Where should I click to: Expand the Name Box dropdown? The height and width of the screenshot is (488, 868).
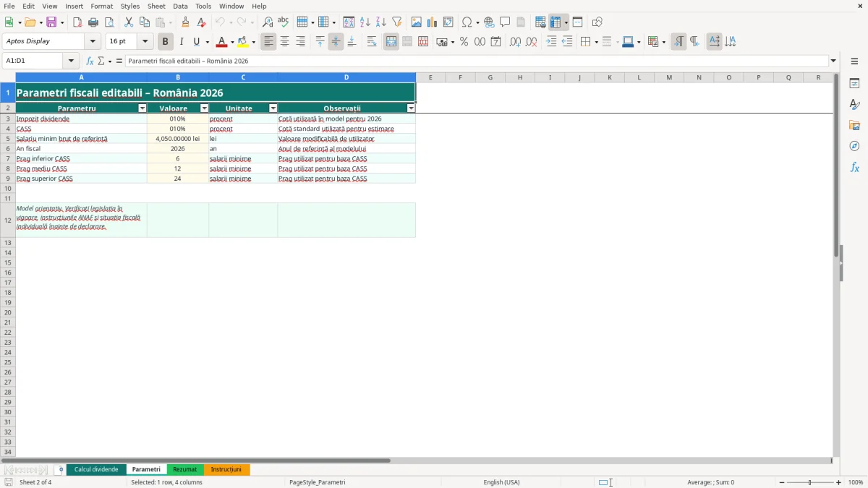click(x=71, y=61)
